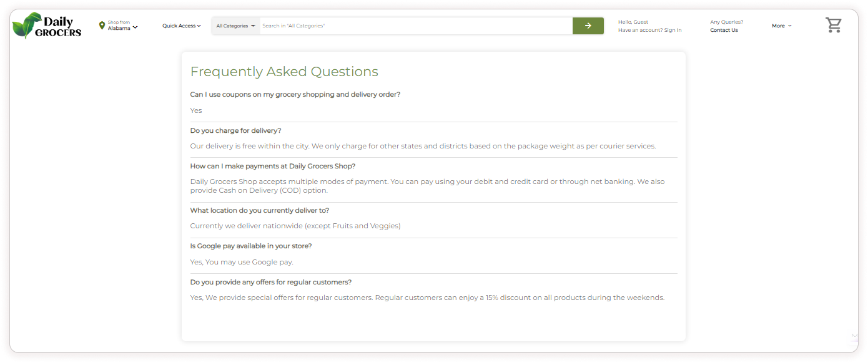Open the Contact Us link

click(x=724, y=30)
